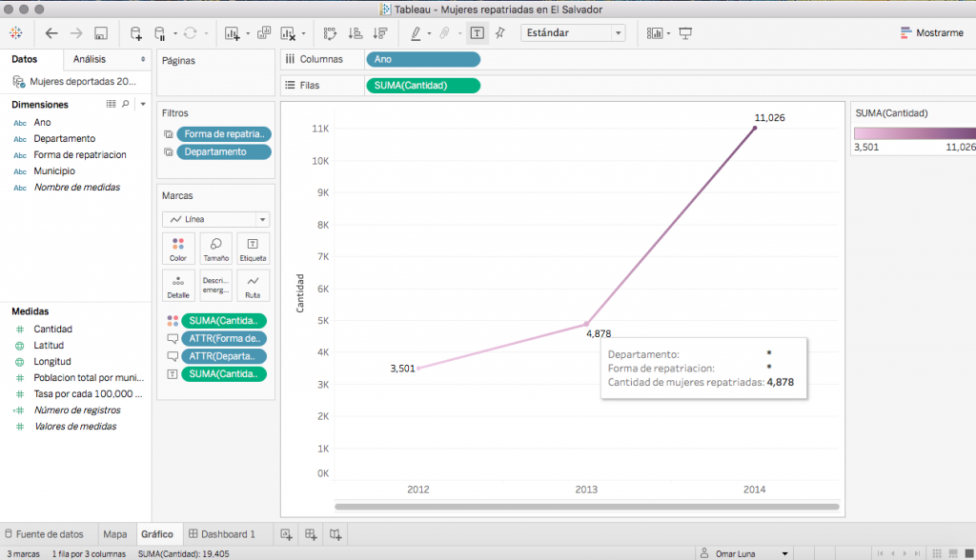
Task: Select the Ruta path mark icon
Action: coord(253,285)
